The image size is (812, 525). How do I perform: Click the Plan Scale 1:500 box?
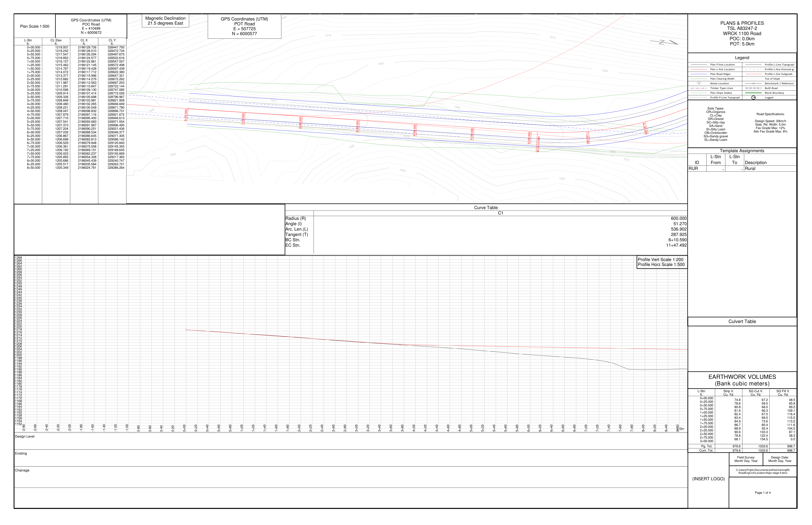click(35, 26)
